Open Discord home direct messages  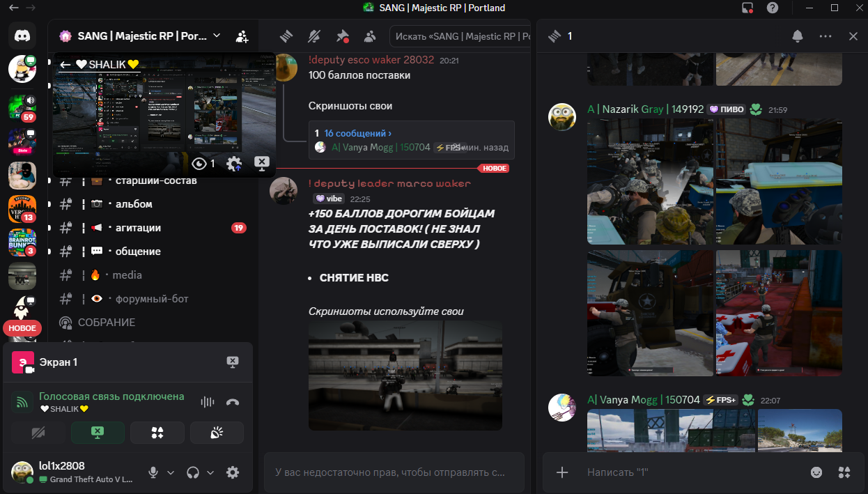tap(22, 36)
